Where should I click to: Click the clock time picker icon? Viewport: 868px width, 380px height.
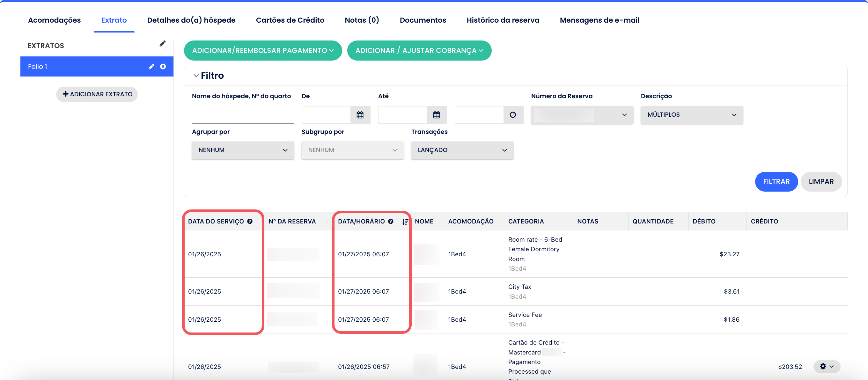tap(512, 115)
